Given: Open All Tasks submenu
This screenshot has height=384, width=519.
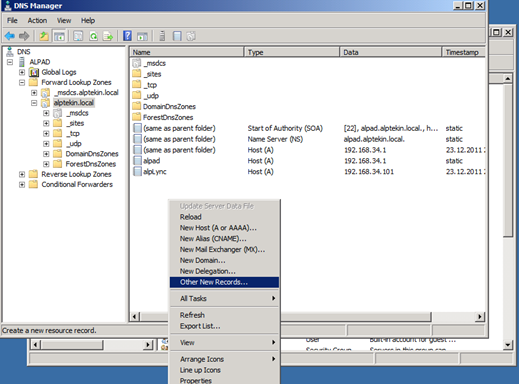Looking at the screenshot, I should (224, 298).
